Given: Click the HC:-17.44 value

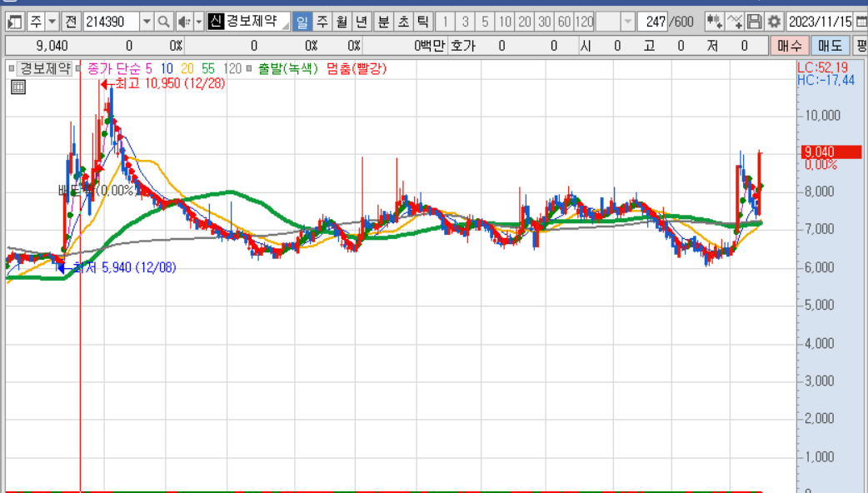Looking at the screenshot, I should [826, 80].
